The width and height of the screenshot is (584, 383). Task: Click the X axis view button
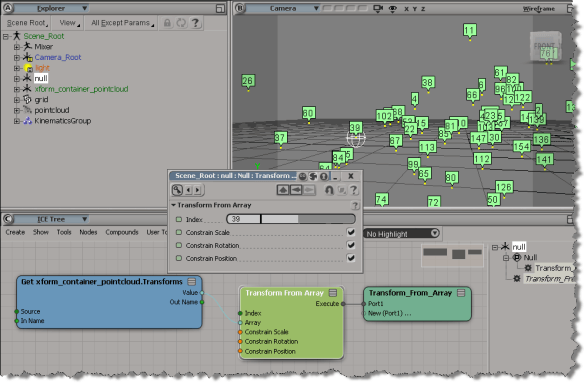[x=406, y=9]
